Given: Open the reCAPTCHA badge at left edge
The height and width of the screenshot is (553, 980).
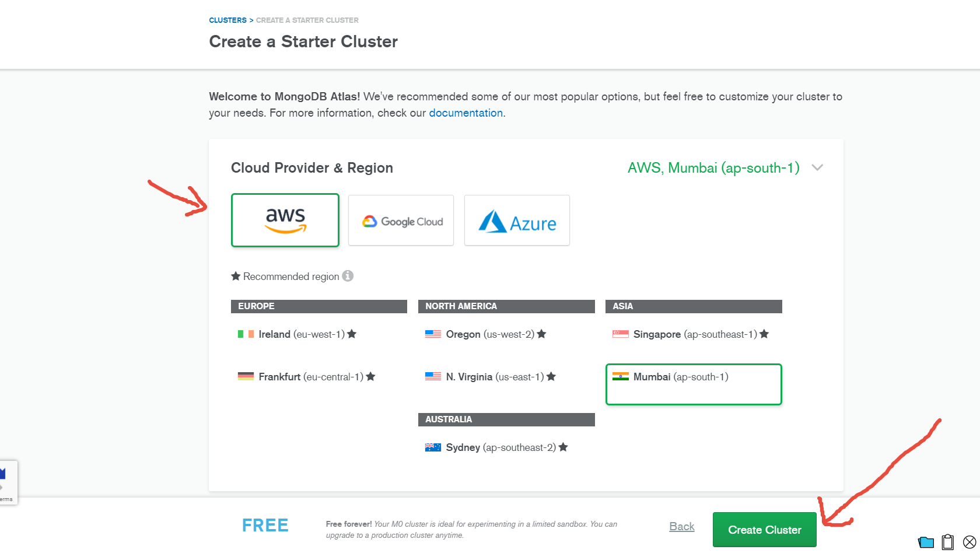Looking at the screenshot, I should 8,482.
